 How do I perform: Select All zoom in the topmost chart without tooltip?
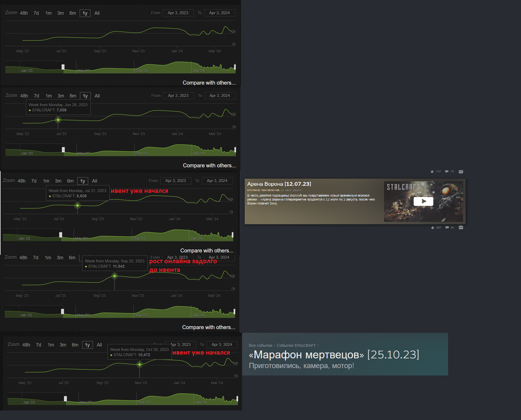tap(97, 13)
